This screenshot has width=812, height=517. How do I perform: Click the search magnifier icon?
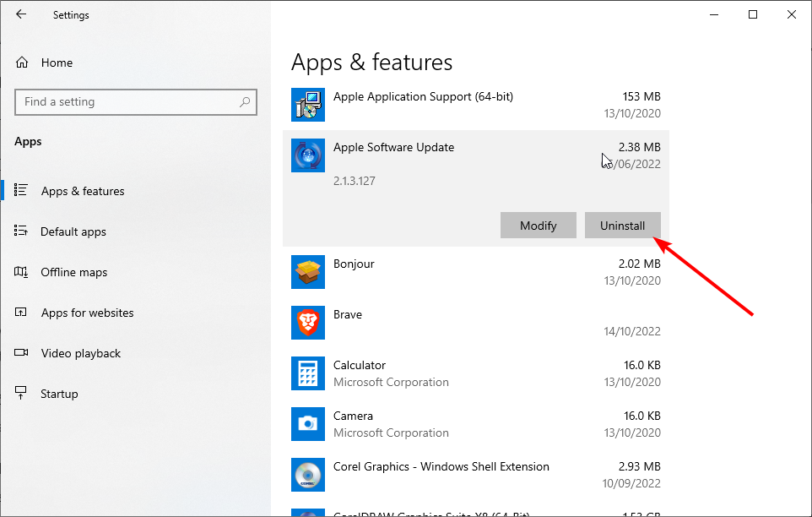(245, 102)
